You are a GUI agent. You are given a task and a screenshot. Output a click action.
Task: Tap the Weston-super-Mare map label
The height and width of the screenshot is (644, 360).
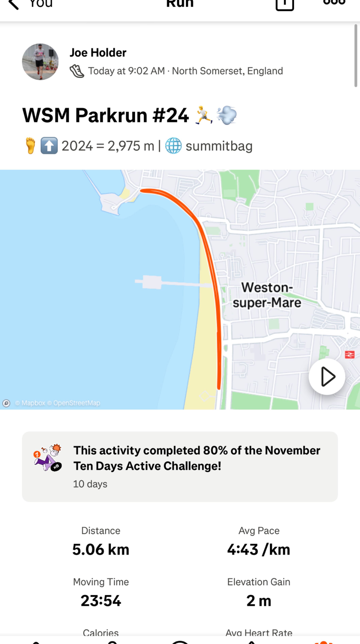(267, 295)
